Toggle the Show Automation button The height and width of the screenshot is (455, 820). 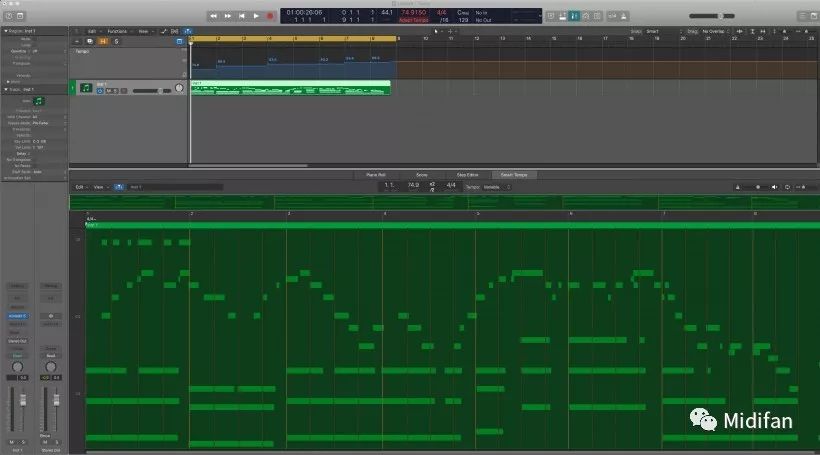pyautogui.click(x=164, y=31)
